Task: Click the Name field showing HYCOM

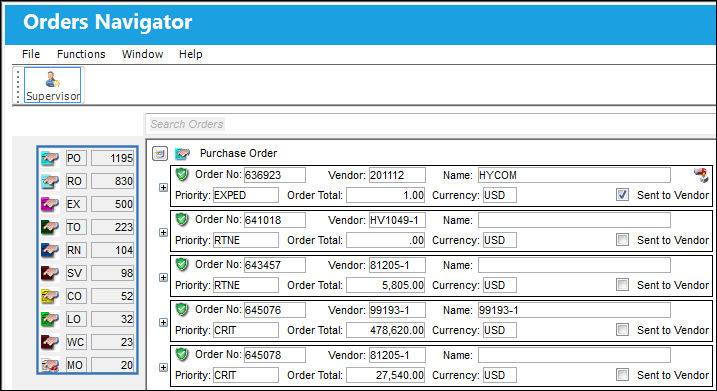Action: click(574, 175)
